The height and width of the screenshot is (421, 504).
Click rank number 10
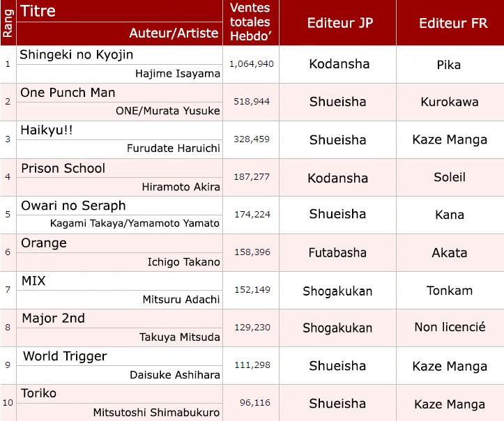point(8,403)
